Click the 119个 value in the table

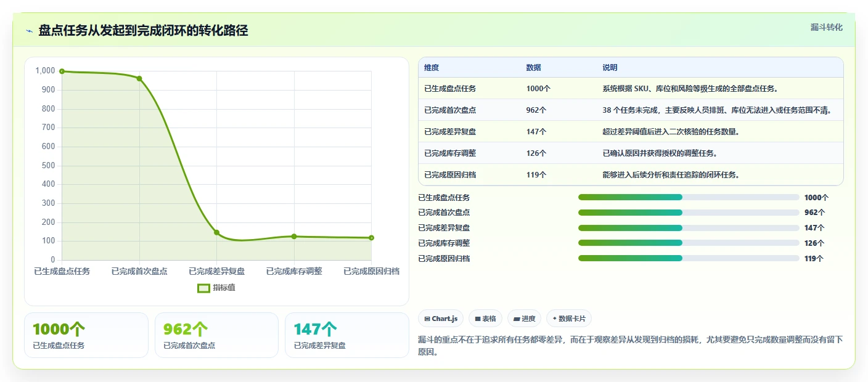click(536, 175)
